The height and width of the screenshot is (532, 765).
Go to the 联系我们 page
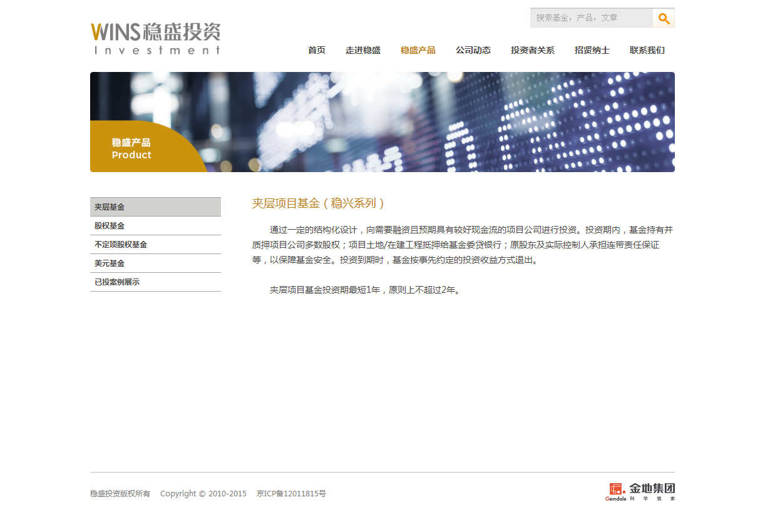[x=647, y=50]
